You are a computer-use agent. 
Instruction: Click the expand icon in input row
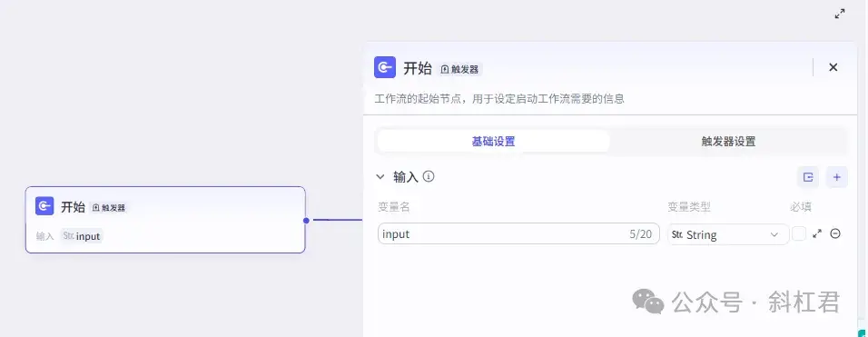click(x=817, y=233)
